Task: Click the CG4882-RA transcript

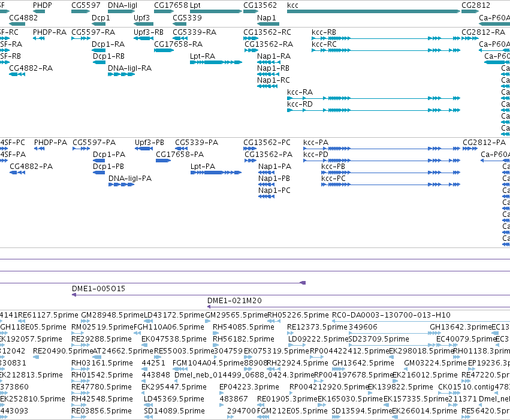Action: coord(17,74)
